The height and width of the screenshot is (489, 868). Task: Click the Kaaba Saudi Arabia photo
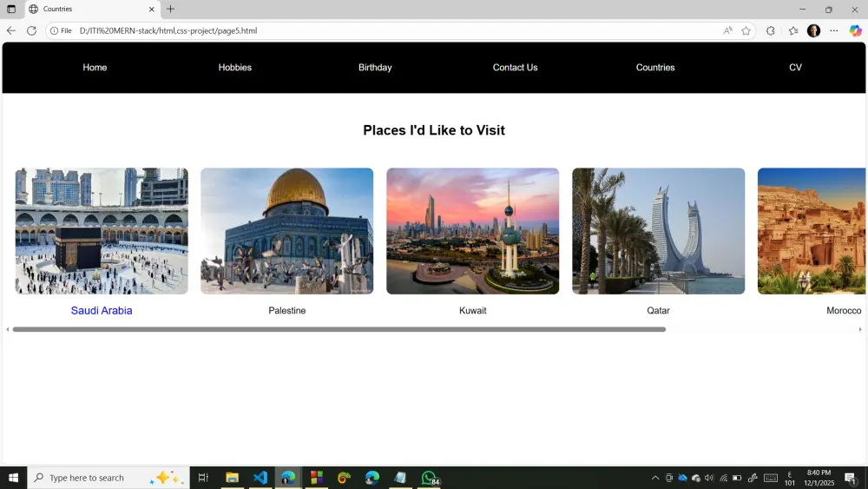102,231
